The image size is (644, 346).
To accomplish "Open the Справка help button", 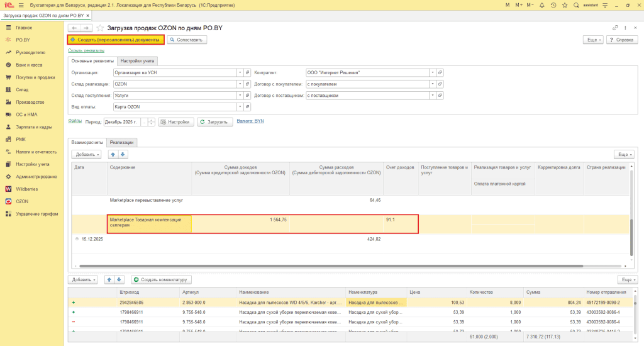I will pyautogui.click(x=622, y=40).
